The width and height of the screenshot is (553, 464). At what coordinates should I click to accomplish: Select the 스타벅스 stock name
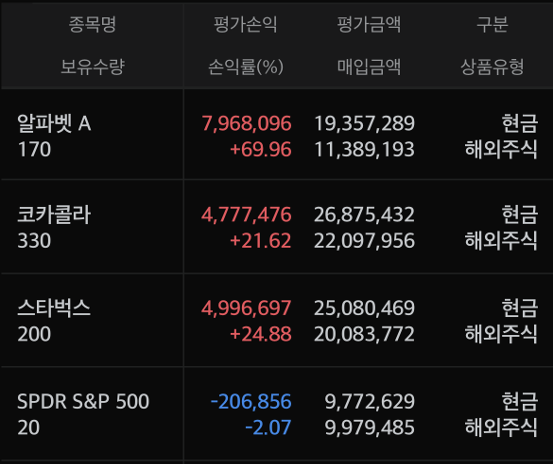54,308
